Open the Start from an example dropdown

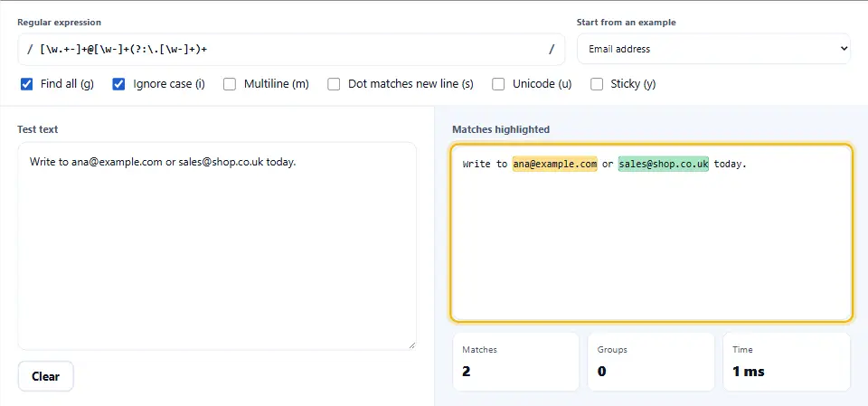coord(713,49)
